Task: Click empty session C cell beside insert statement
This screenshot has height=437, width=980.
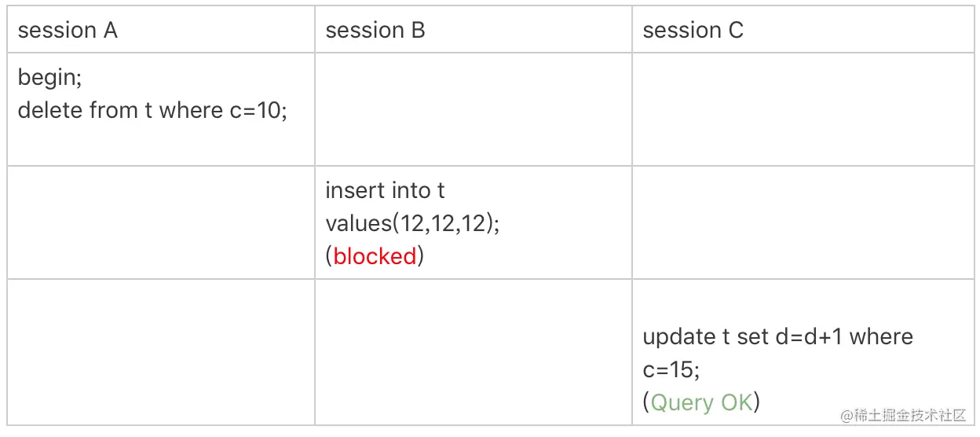Action: (803, 222)
